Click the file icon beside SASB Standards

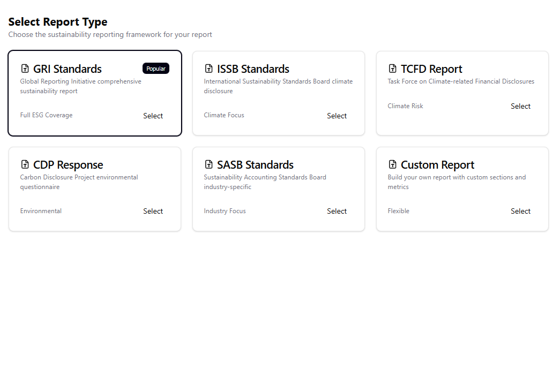pyautogui.click(x=209, y=164)
